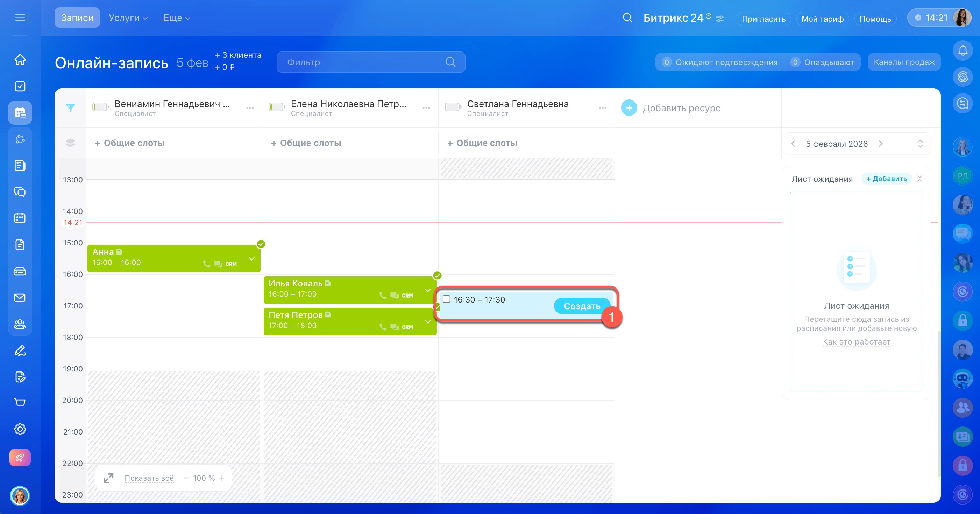The height and width of the screenshot is (514, 980).
Task: Click the funnel filter icon in schedule
Action: [70, 108]
